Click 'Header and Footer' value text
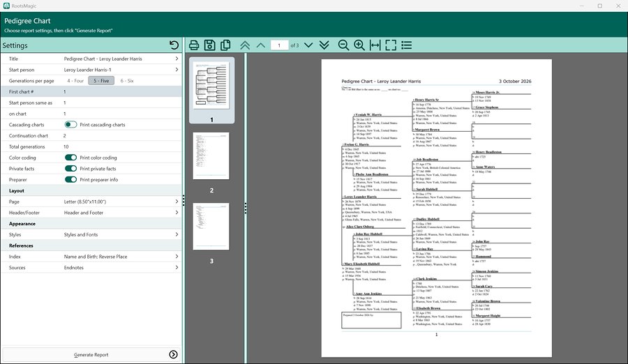This screenshot has height=364, width=628. [84, 213]
